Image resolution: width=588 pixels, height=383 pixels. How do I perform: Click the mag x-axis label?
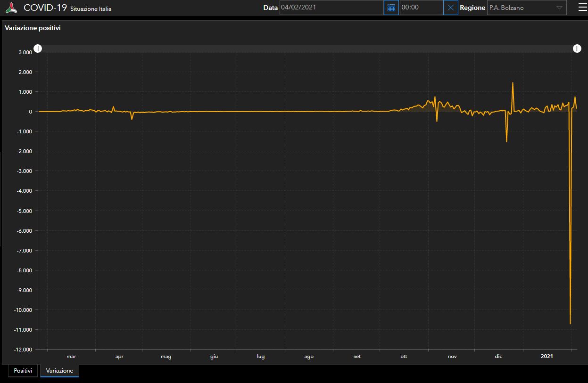[x=166, y=357]
